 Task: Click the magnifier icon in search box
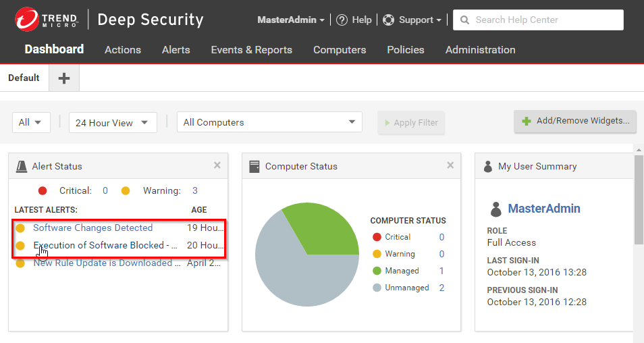coord(465,20)
